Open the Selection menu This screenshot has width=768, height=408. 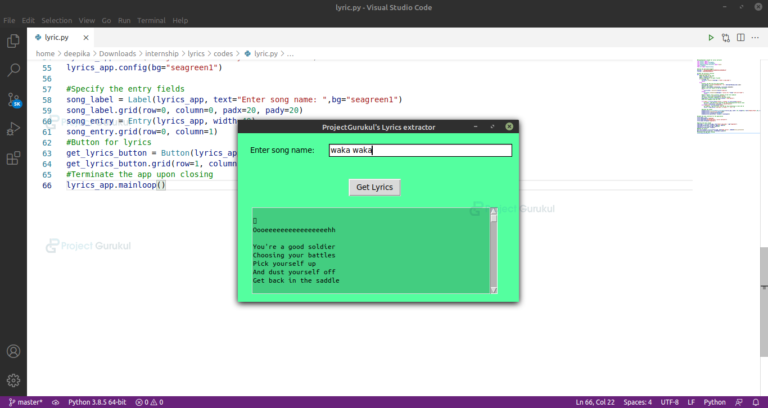[57, 21]
